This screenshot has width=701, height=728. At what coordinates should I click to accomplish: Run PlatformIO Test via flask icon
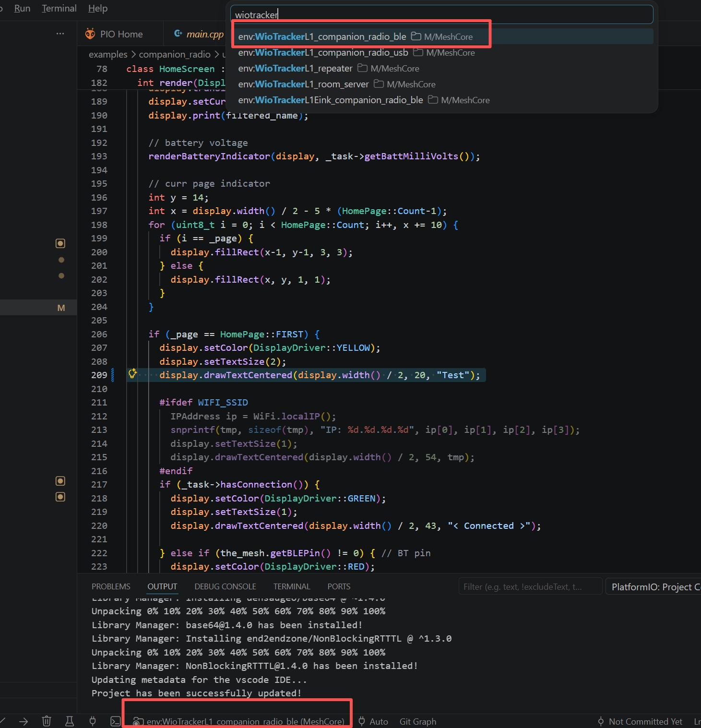[70, 721]
